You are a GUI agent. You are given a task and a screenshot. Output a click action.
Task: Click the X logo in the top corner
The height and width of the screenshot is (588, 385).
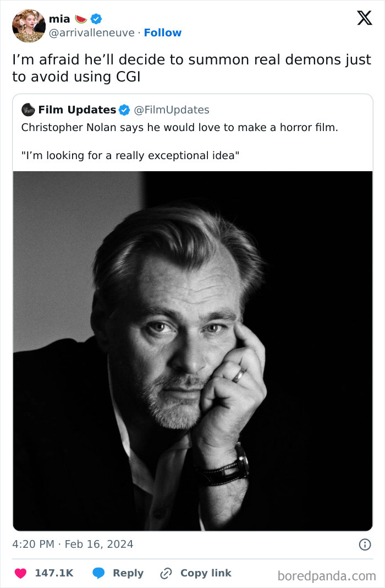(364, 18)
